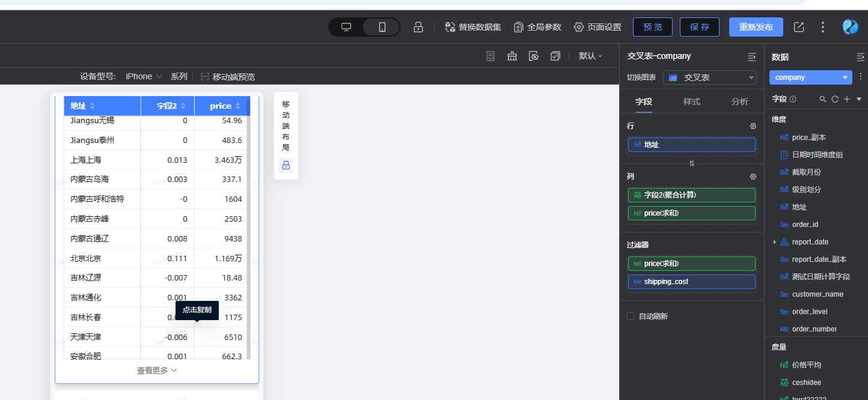
Task: Open the 切换图表 交叉表 dropdown
Action: pyautogui.click(x=710, y=77)
